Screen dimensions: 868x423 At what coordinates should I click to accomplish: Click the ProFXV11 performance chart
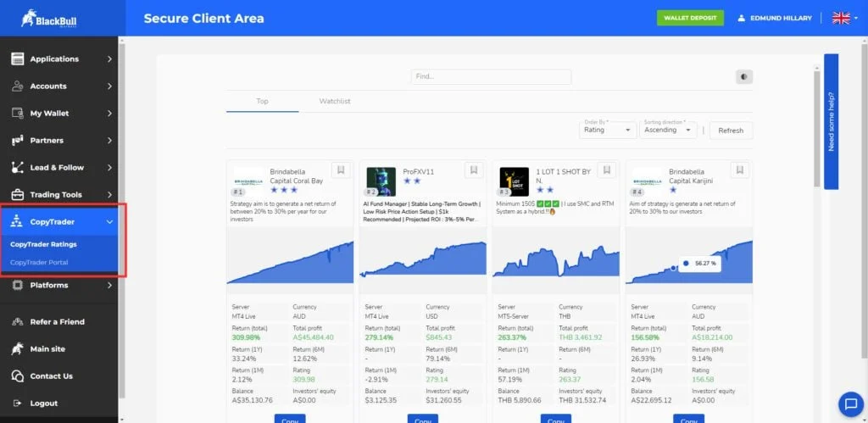[423, 260]
